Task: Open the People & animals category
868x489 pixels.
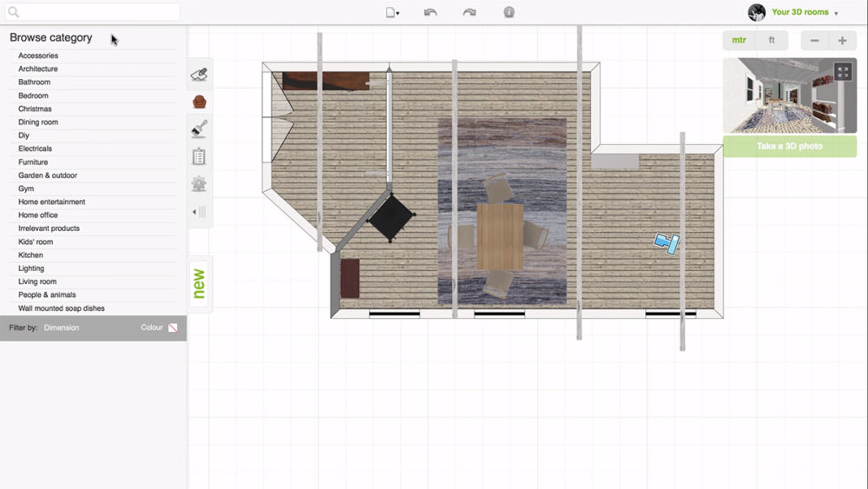Action: (47, 294)
